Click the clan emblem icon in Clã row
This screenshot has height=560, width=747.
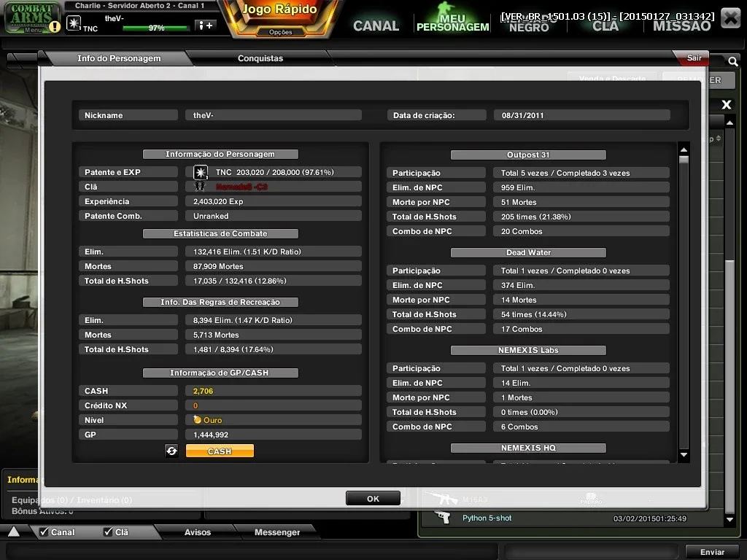coord(200,186)
